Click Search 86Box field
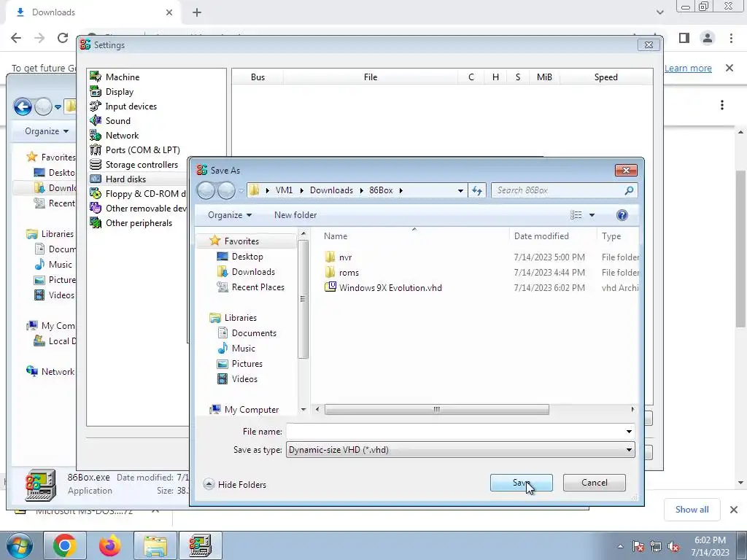Image resolution: width=747 pixels, height=560 pixels. click(564, 190)
